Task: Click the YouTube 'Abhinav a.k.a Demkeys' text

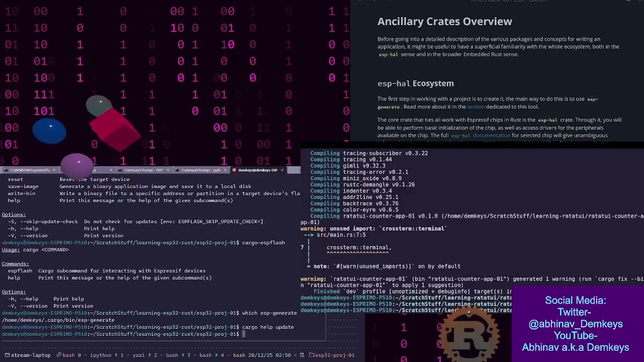Action: point(576,347)
